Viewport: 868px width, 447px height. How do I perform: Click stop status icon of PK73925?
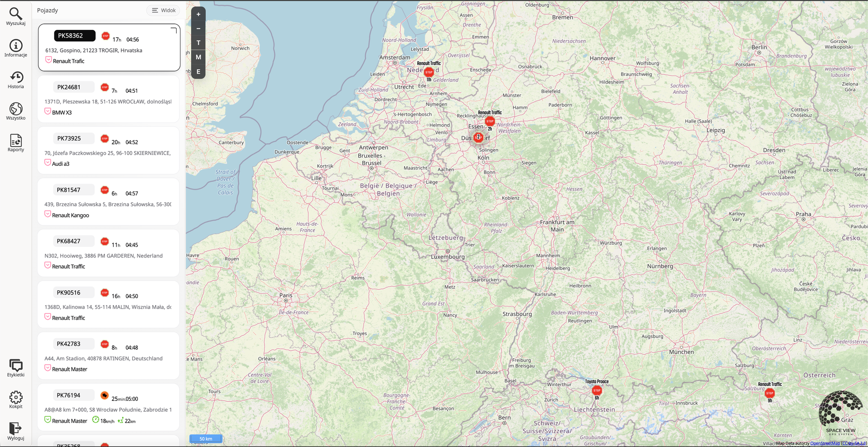[105, 138]
